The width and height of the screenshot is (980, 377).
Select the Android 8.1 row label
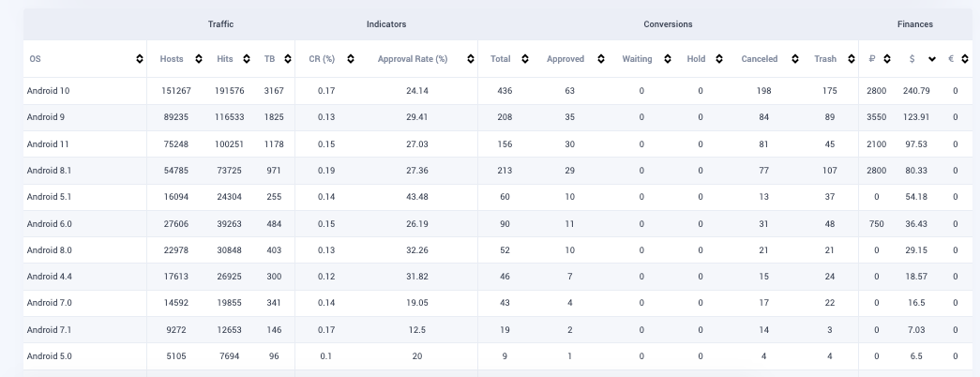[50, 171]
